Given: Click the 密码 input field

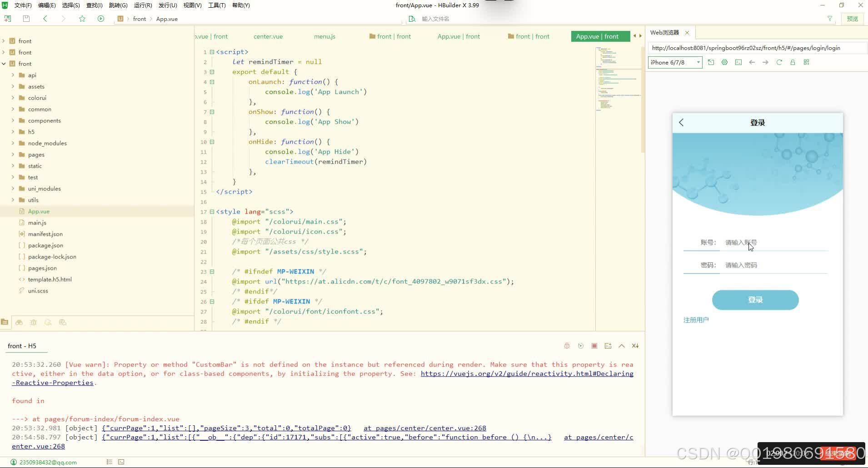Looking at the screenshot, I should pyautogui.click(x=775, y=265).
